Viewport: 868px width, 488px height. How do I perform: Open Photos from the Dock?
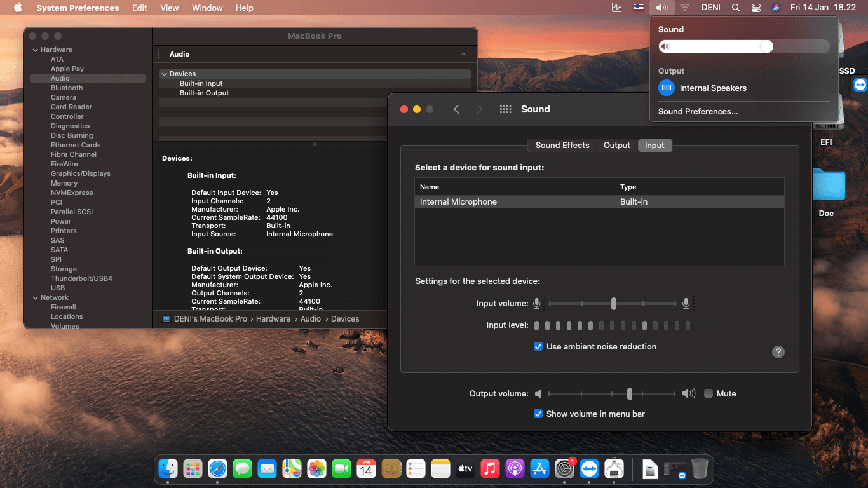[x=316, y=469]
